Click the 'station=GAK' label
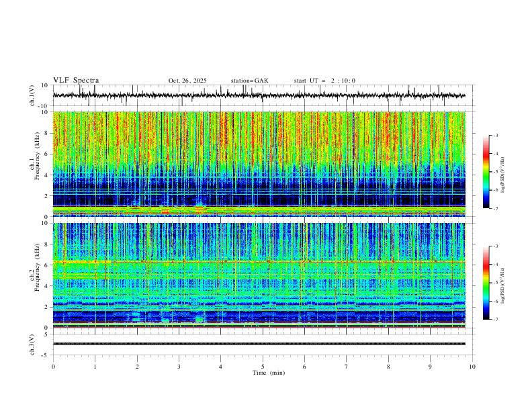The height and width of the screenshot is (411, 532). click(249, 81)
